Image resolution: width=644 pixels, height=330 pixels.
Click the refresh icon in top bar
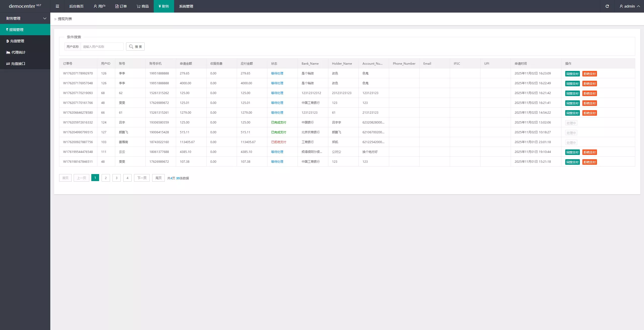[607, 6]
